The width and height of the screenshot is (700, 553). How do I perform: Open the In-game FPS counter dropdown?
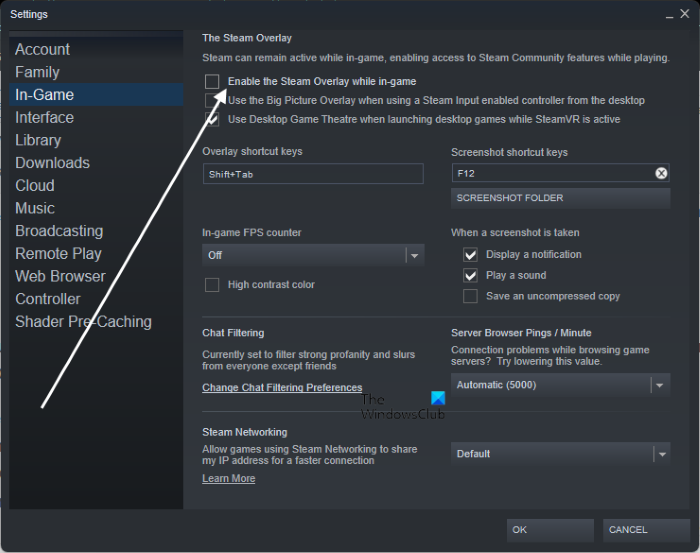pyautogui.click(x=313, y=256)
